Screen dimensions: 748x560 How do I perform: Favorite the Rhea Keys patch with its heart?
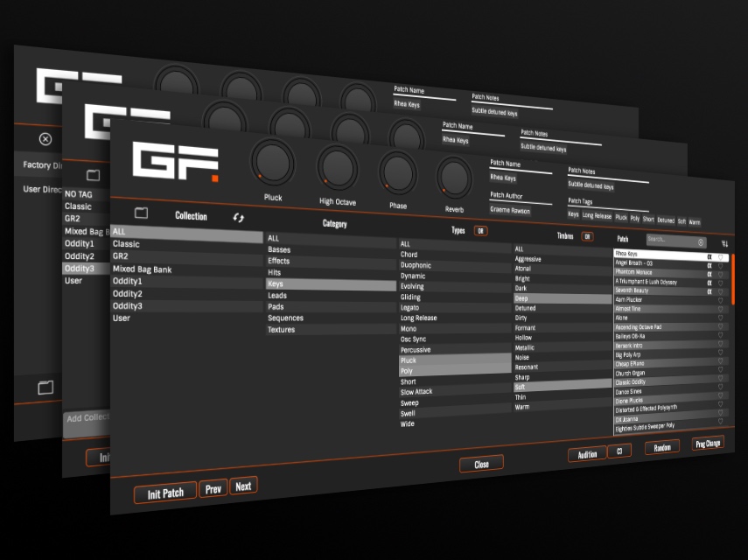722,257
